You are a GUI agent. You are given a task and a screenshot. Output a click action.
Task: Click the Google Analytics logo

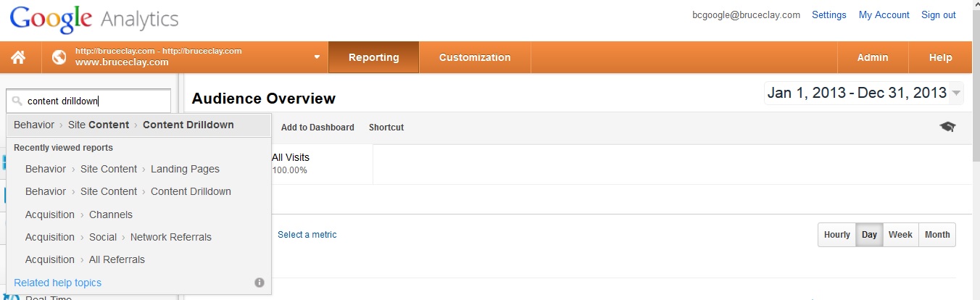pyautogui.click(x=94, y=19)
